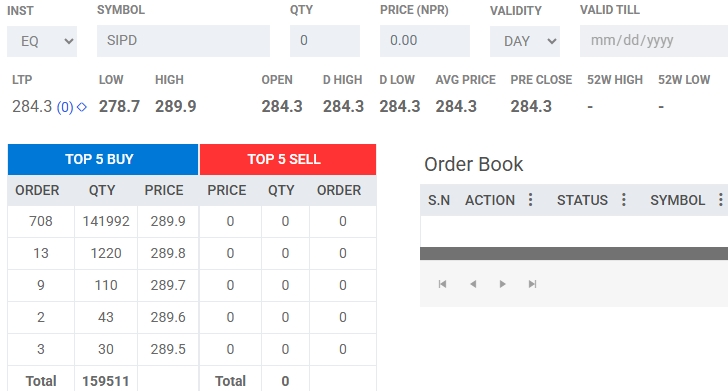Open ACTION column options menu
Image resolution: width=728 pixels, height=391 pixels.
coord(530,200)
